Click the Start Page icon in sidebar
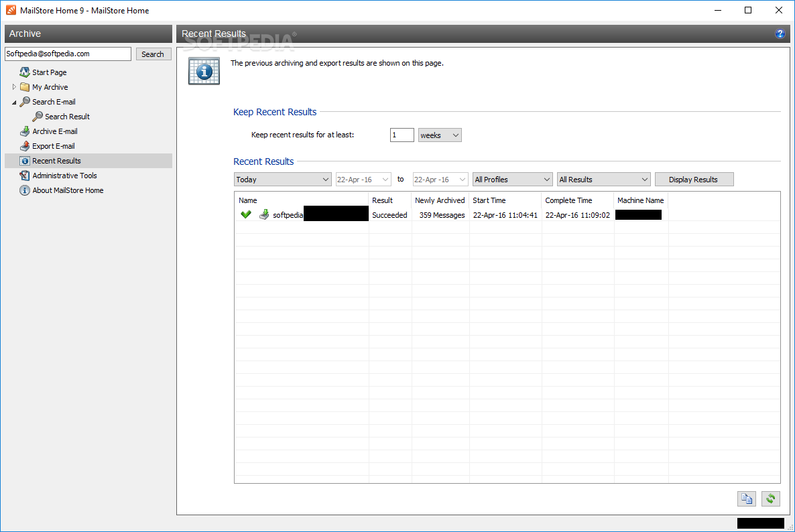795x532 pixels. point(24,72)
